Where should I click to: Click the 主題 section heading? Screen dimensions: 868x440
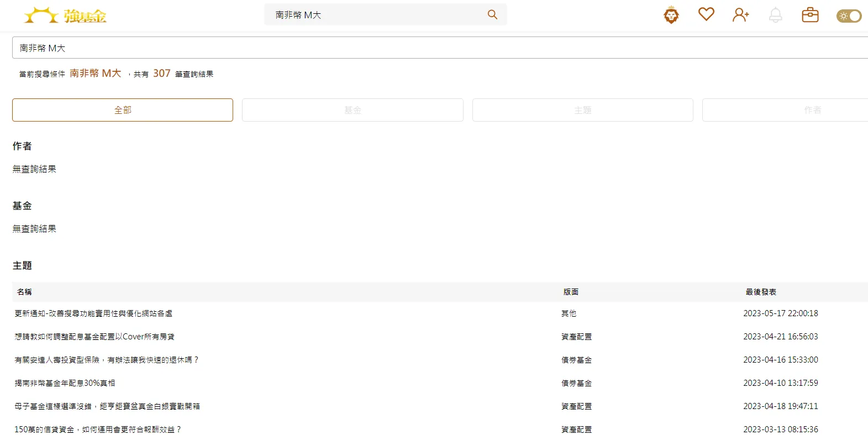pos(22,265)
